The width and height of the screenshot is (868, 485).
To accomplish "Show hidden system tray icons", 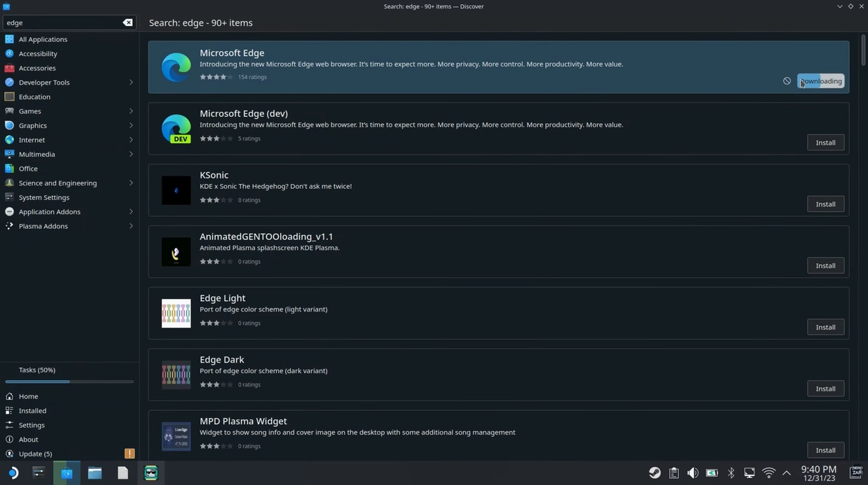I will (787, 473).
